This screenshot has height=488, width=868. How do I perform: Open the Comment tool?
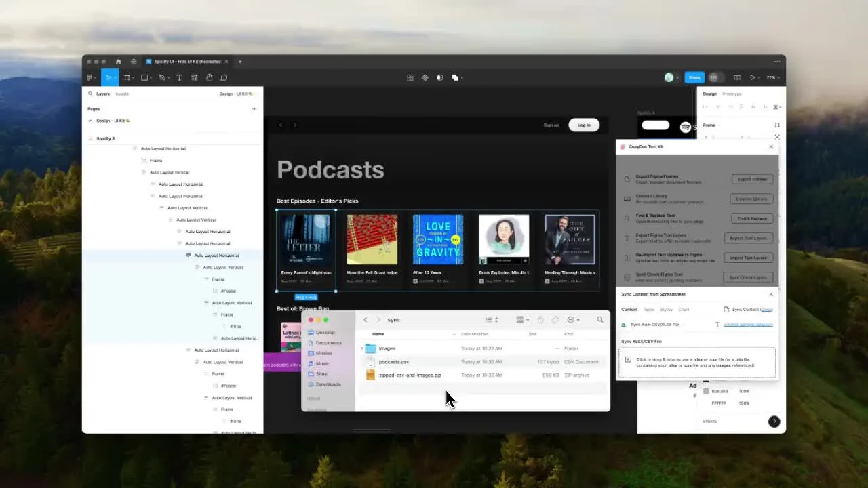pos(224,78)
